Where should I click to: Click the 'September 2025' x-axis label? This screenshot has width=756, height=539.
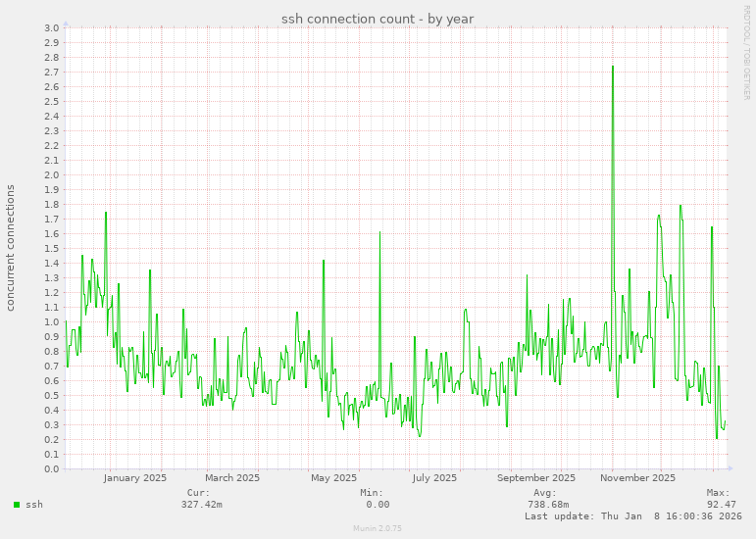click(536, 478)
